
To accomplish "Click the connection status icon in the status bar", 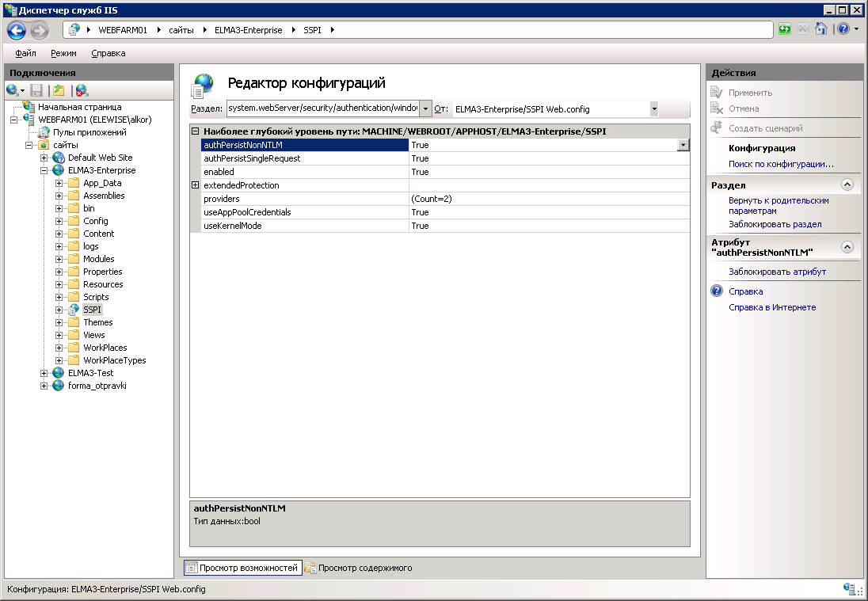I will pyautogui.click(x=851, y=588).
